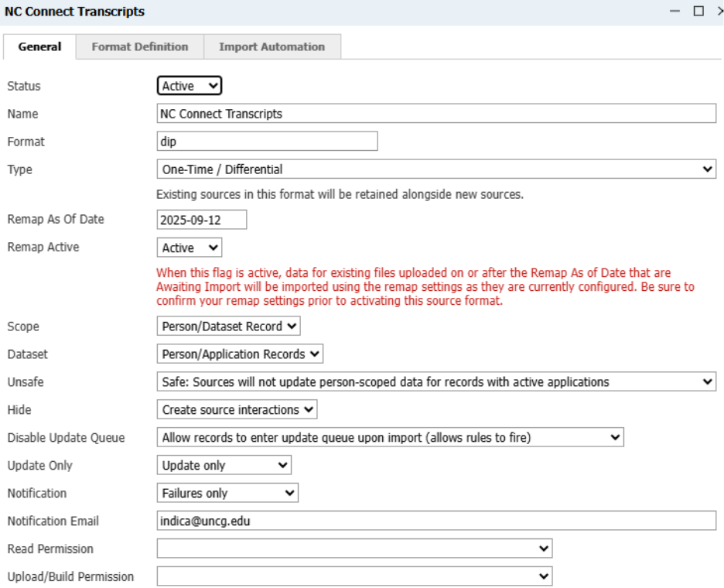Viewport: 724px width, 588px height.
Task: Open the Dataset dropdown
Action: coord(240,354)
